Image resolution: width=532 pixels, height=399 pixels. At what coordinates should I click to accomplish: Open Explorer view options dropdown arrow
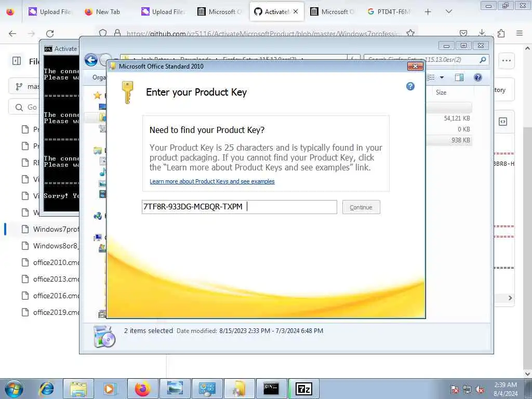pos(442,77)
